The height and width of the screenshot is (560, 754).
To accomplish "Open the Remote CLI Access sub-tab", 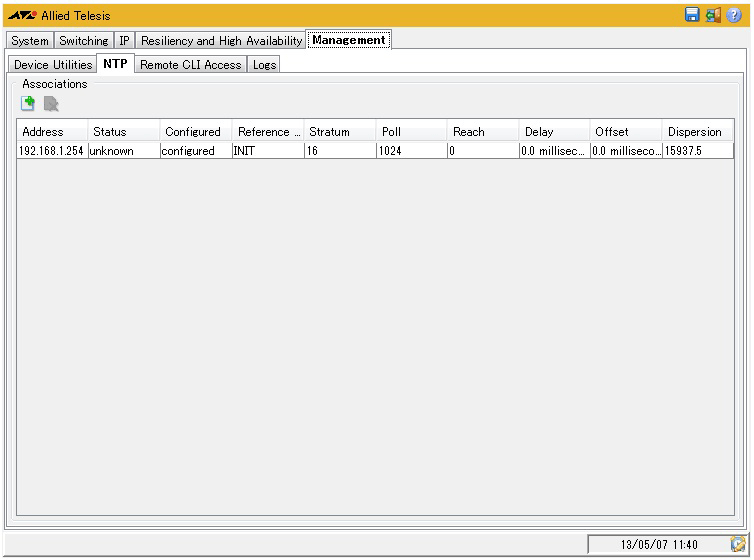I will 190,65.
